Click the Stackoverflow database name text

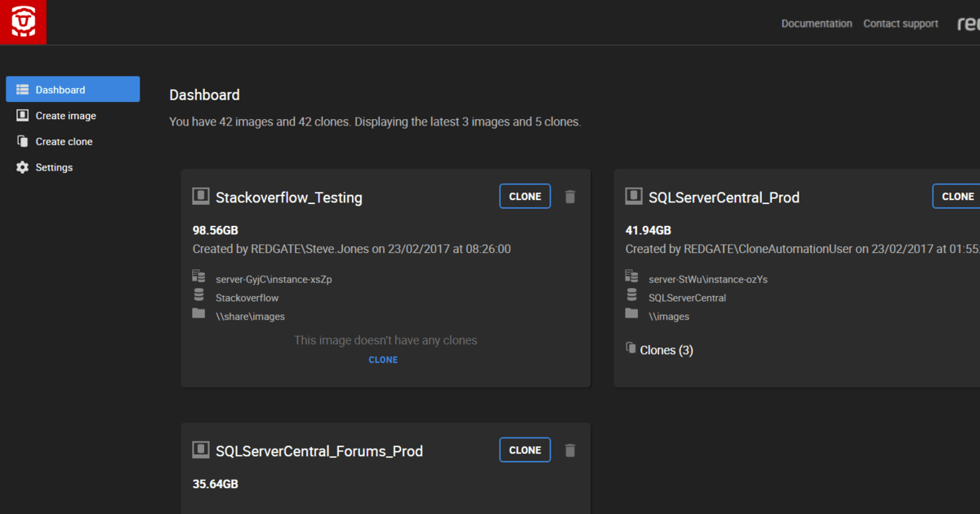click(x=247, y=298)
